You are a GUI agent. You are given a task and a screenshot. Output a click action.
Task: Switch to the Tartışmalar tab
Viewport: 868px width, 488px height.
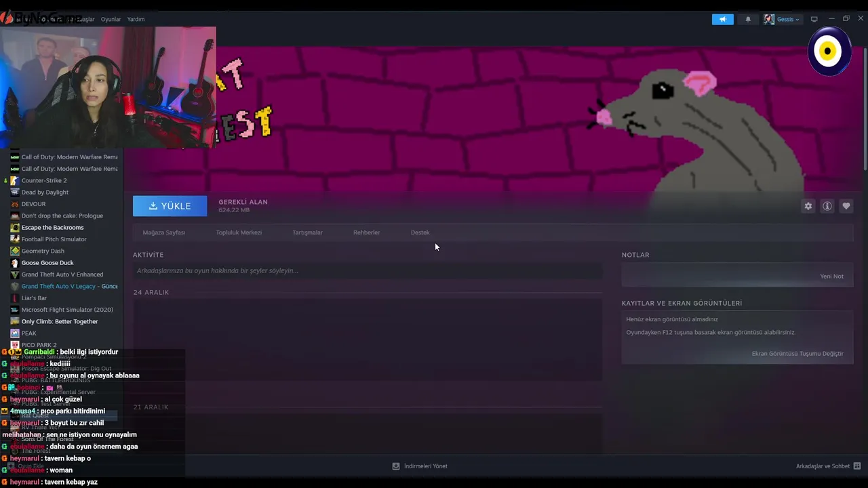coord(307,232)
